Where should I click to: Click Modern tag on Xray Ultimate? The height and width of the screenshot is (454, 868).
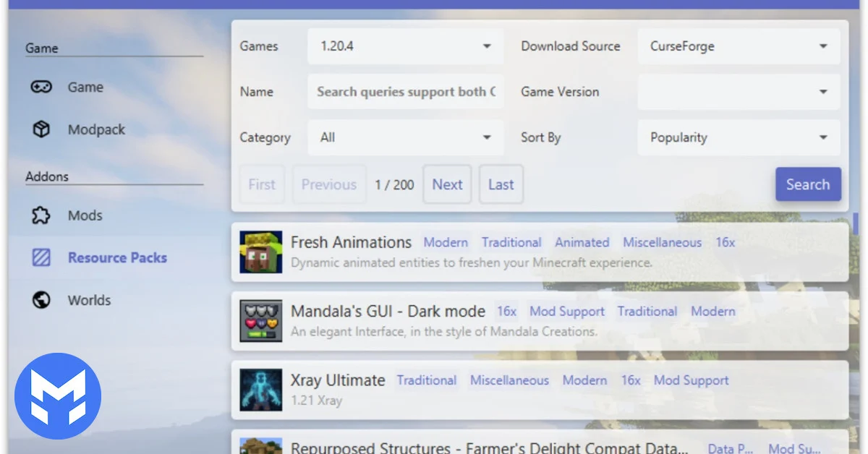[x=584, y=380]
